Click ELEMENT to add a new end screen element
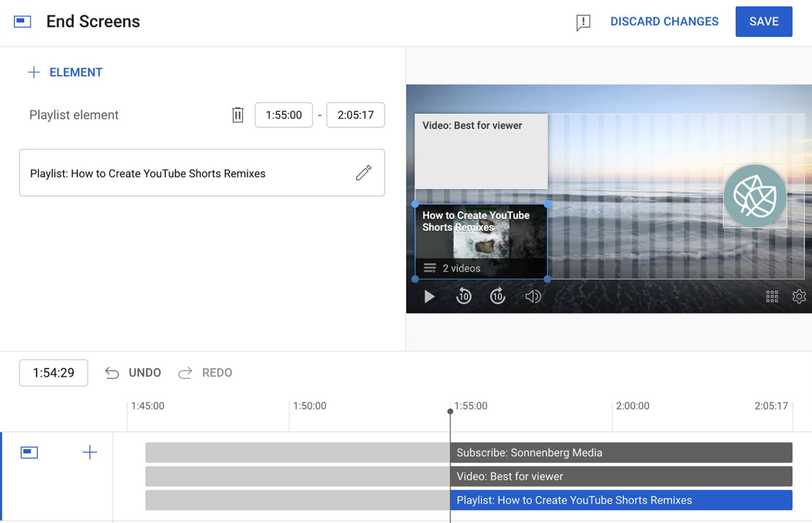 (64, 72)
